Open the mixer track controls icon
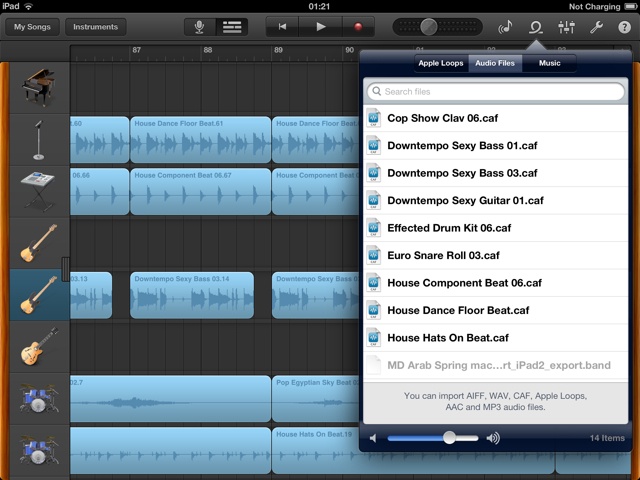640x480 pixels. (x=567, y=27)
